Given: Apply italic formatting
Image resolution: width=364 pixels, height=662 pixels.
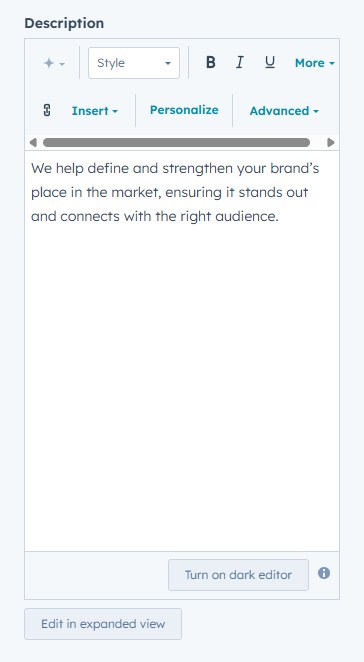Looking at the screenshot, I should tap(239, 63).
